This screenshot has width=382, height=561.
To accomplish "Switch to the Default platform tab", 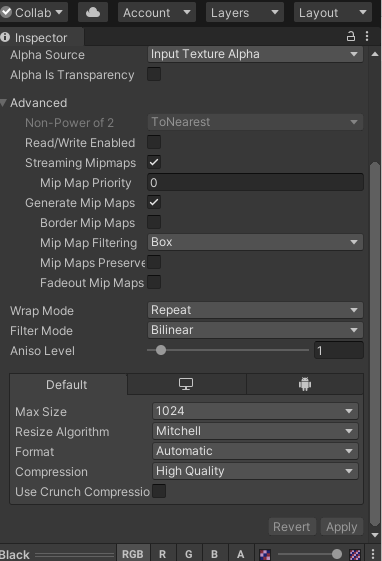I will coord(68,385).
